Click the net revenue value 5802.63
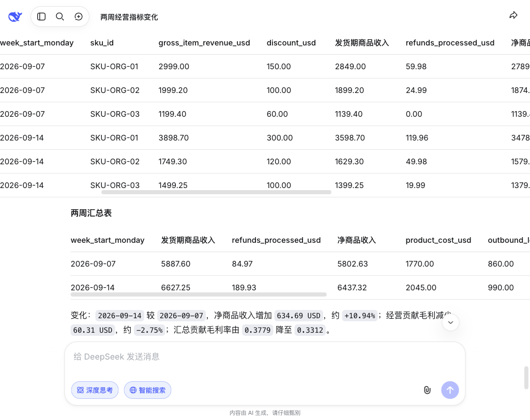Image resolution: width=530 pixels, height=420 pixels. point(352,263)
